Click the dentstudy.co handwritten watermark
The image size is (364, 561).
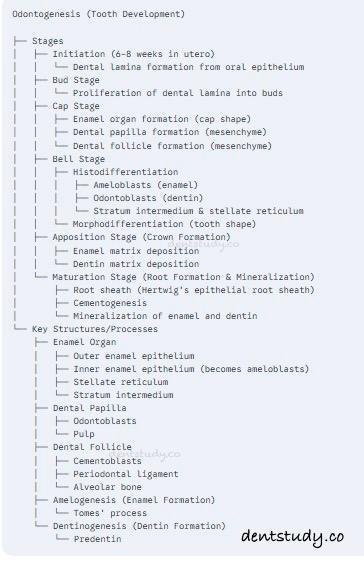[292, 537]
